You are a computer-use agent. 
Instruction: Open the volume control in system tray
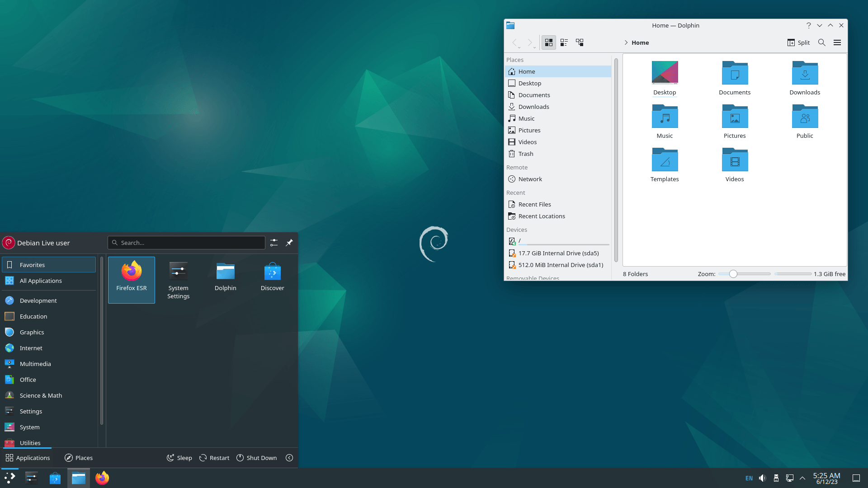coord(763,478)
